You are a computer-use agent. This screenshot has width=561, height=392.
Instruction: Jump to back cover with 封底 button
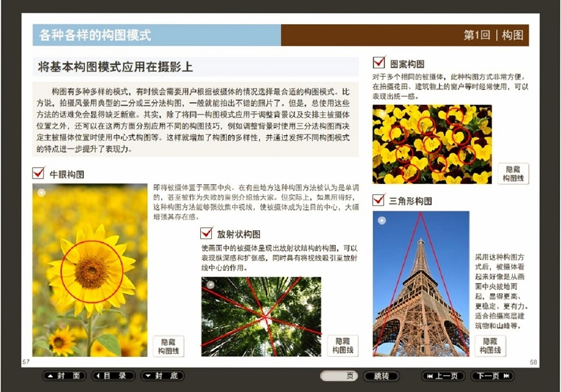pyautogui.click(x=162, y=376)
